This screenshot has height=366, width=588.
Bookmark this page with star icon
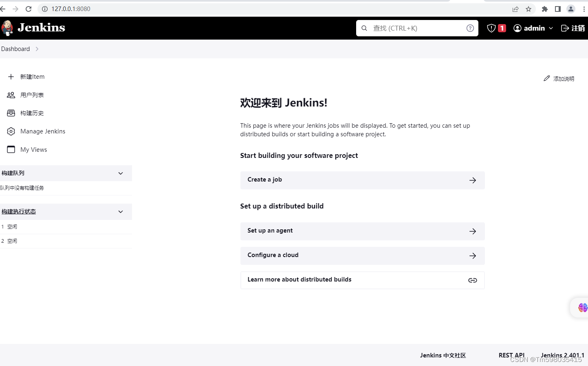click(x=529, y=9)
